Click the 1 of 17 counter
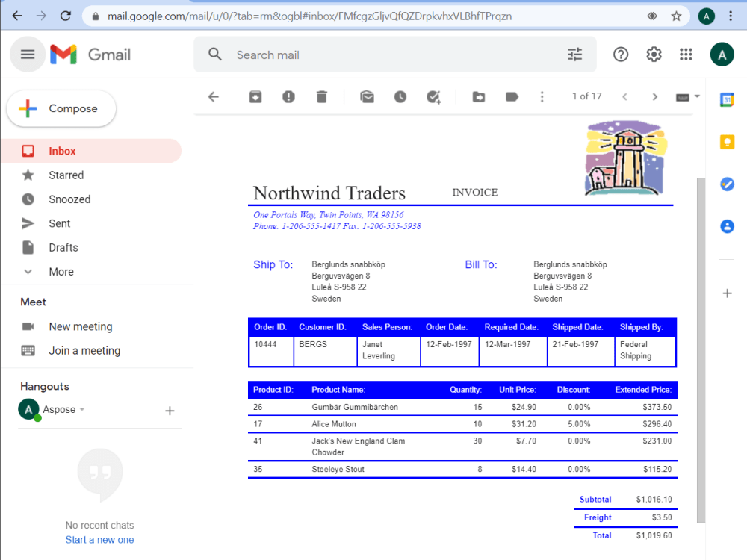This screenshot has width=747, height=560. [587, 96]
